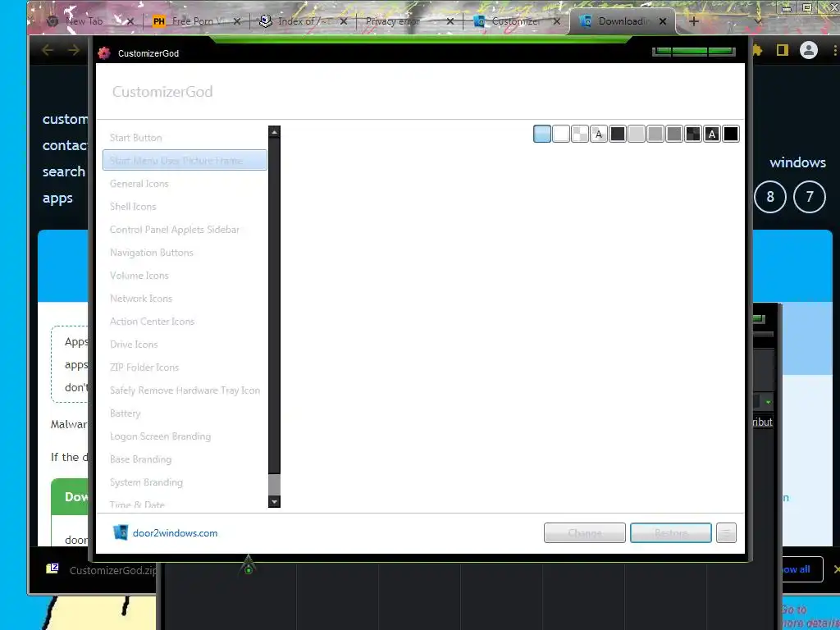The height and width of the screenshot is (630, 840).
Task: Click the zip file icon in downloads bar
Action: click(52, 568)
